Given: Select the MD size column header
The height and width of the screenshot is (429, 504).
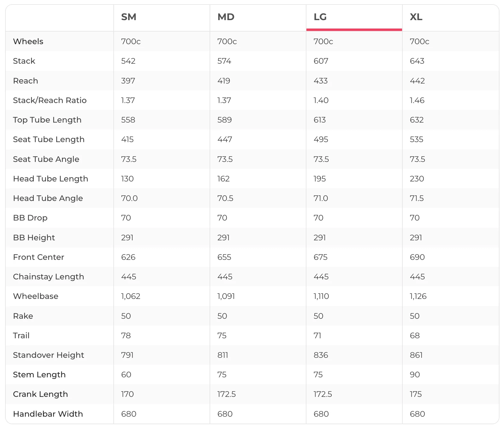Looking at the screenshot, I should click(x=226, y=17).
